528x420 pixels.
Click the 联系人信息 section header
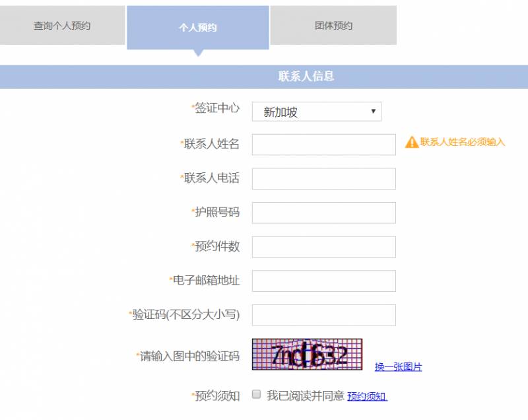[306, 77]
